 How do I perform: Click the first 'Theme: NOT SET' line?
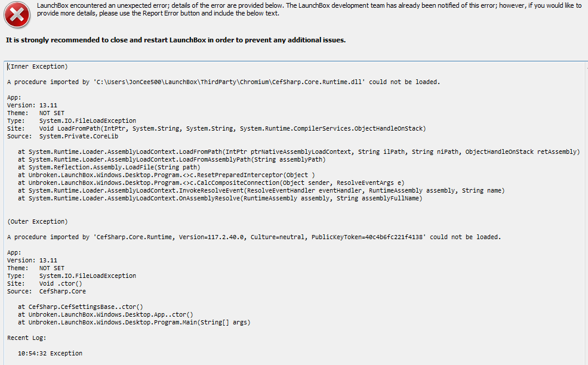coord(36,113)
